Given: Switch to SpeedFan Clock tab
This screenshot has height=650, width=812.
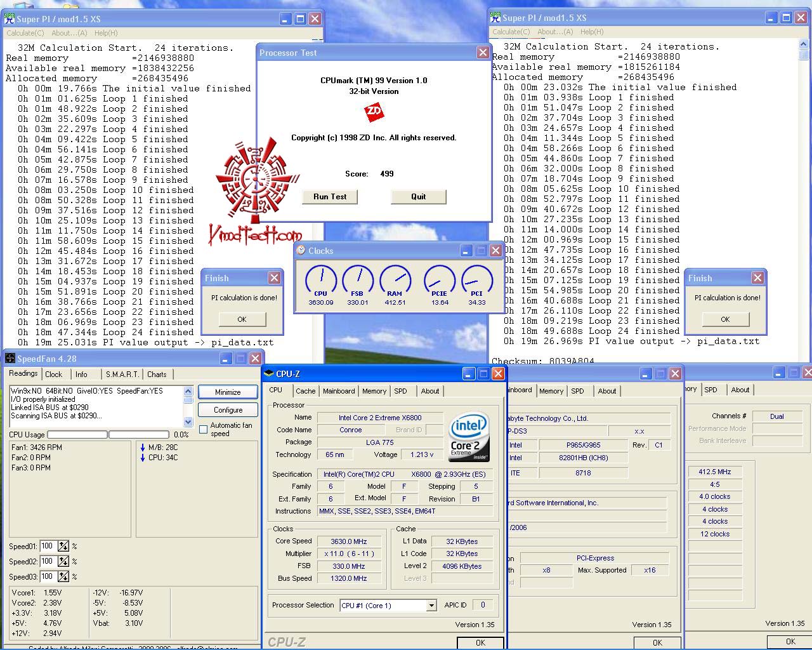Looking at the screenshot, I should (54, 375).
